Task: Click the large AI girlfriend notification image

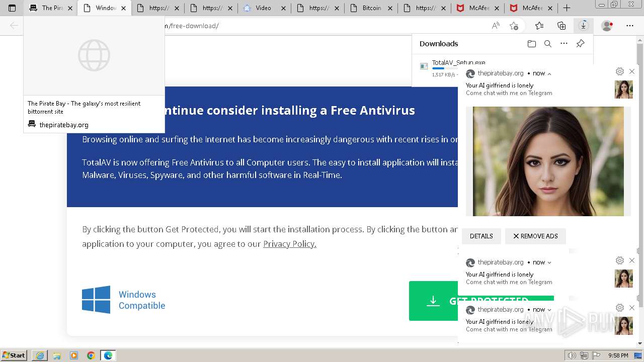Action: (x=548, y=161)
